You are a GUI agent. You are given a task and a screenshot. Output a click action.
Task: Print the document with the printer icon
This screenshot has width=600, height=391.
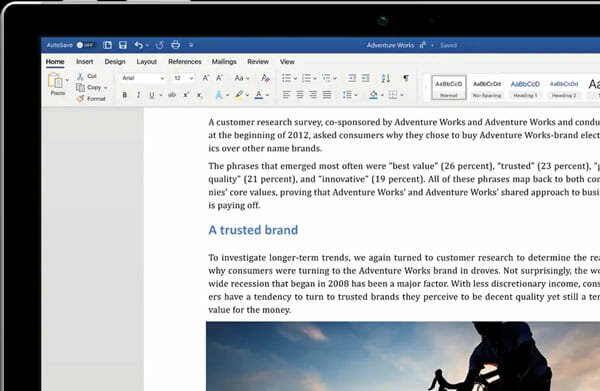pyautogui.click(x=175, y=45)
